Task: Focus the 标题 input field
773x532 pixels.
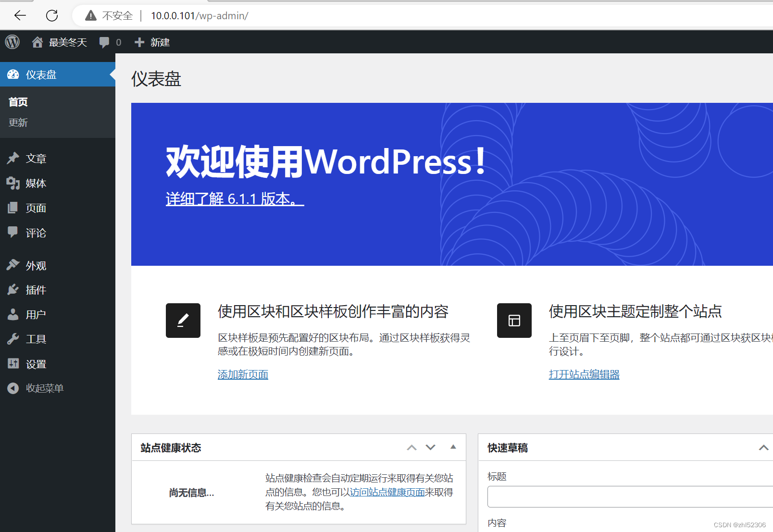Action: point(630,496)
